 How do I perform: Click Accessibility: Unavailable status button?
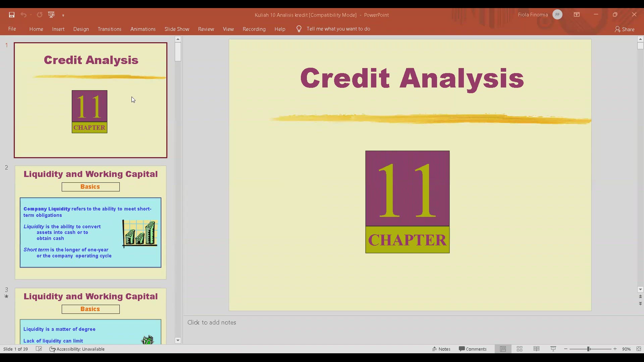(77, 349)
